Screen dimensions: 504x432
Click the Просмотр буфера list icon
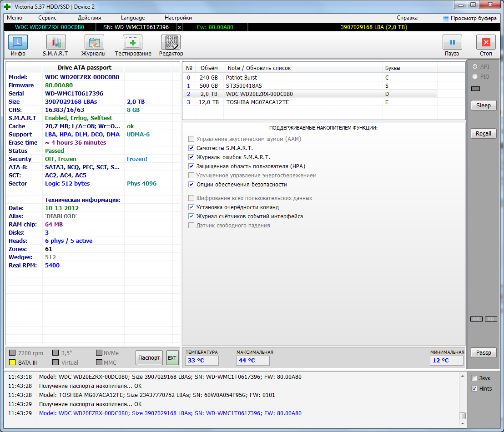coord(445,18)
